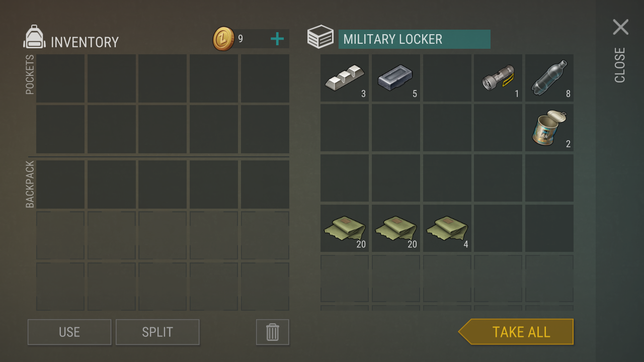Click the locker crate icon beside the title
The height and width of the screenshot is (362, 644).
(x=320, y=37)
